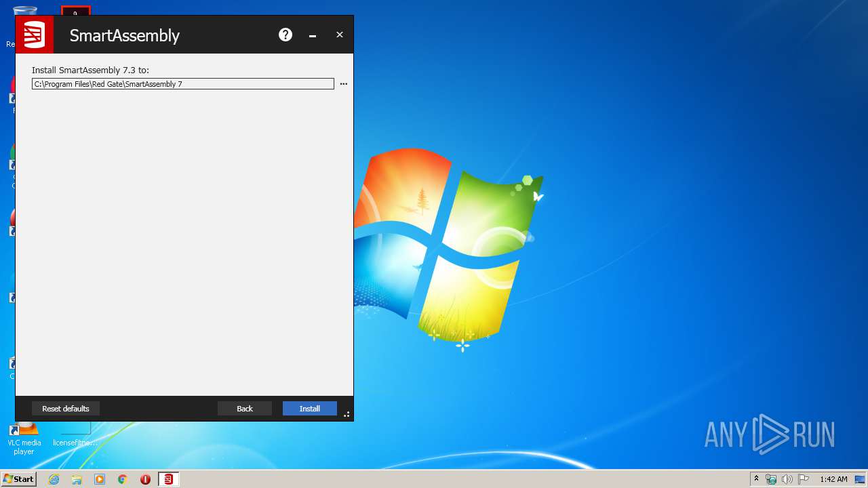Click the red SmartAssembly logo icon

(x=35, y=35)
